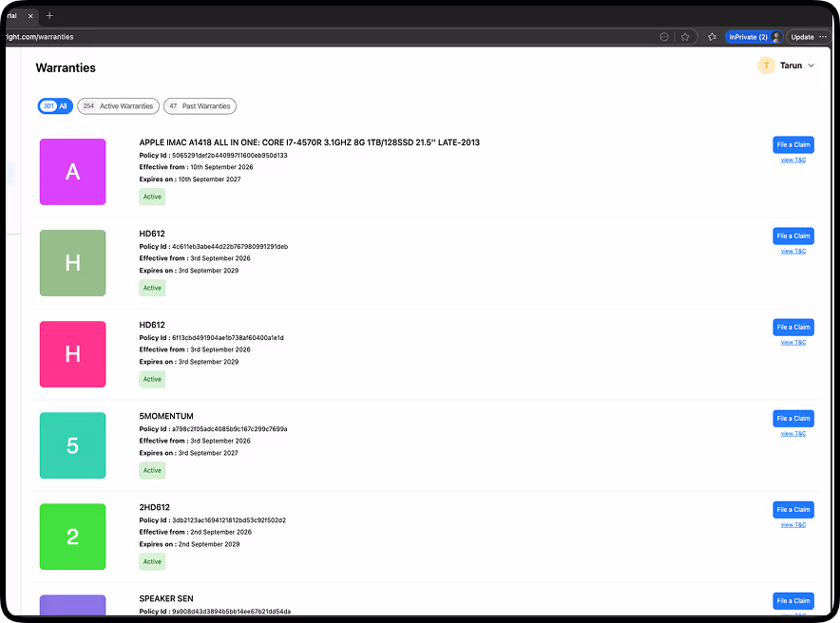Viewport: 840px width, 623px height.
Task: Click the Warranties page heading
Action: click(66, 68)
